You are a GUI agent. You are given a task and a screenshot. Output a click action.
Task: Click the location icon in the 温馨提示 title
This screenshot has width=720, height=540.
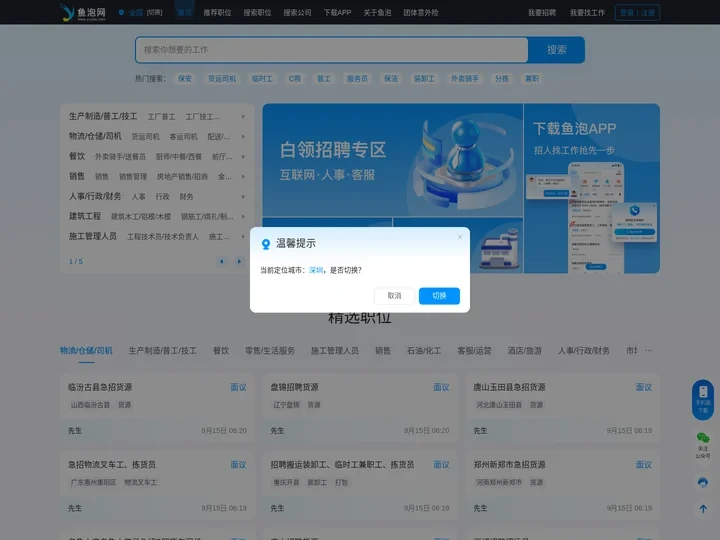click(x=265, y=244)
